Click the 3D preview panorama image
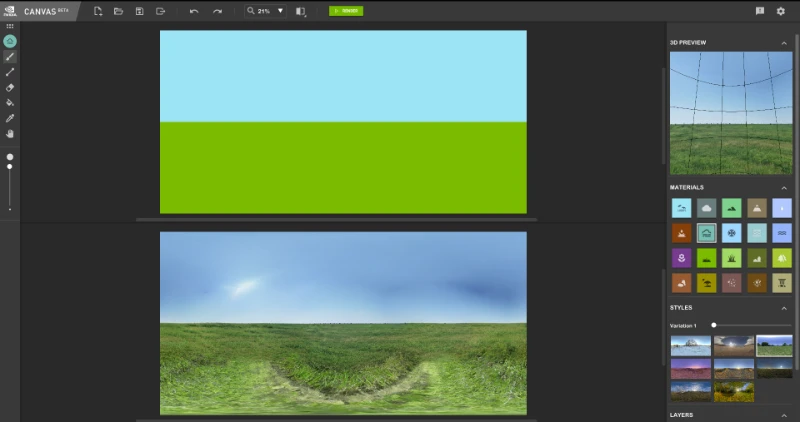Screen dimensions: 800x422 pos(731,113)
